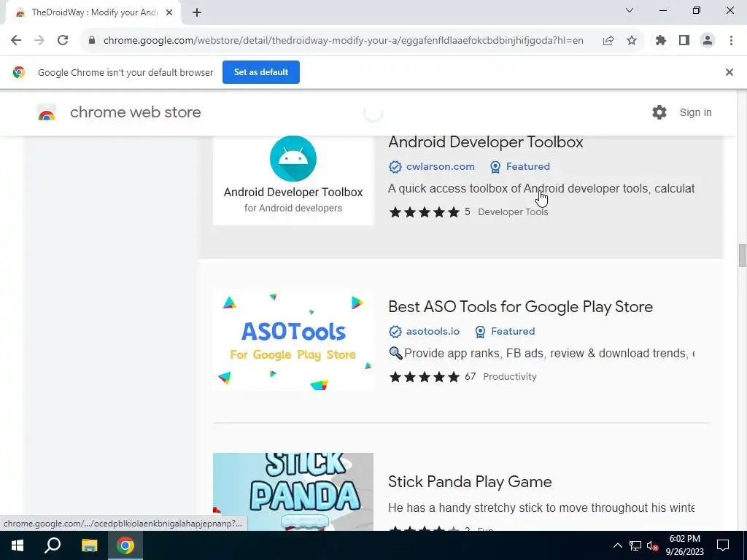The width and height of the screenshot is (747, 560).
Task: Open the Stick Panda game thumbnail
Action: tap(293, 491)
